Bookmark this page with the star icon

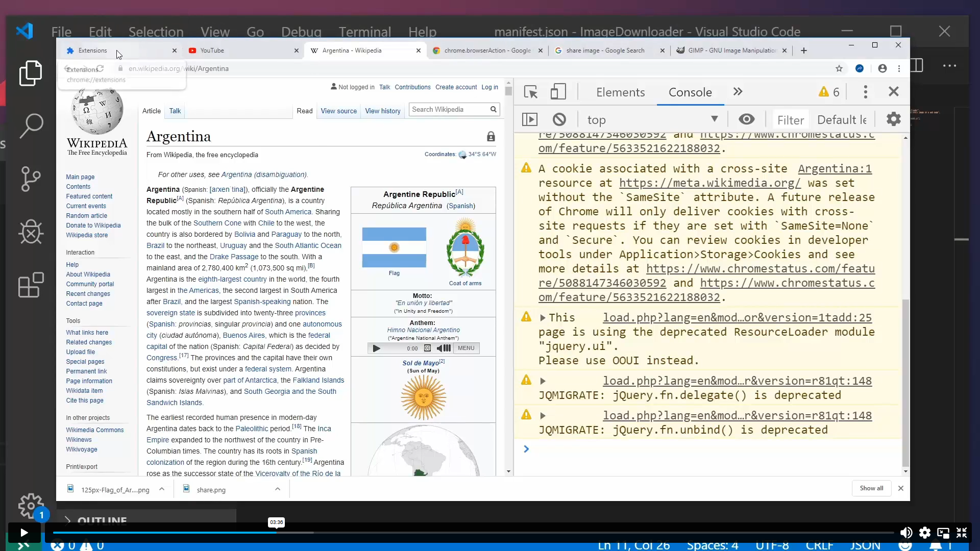[x=839, y=68]
